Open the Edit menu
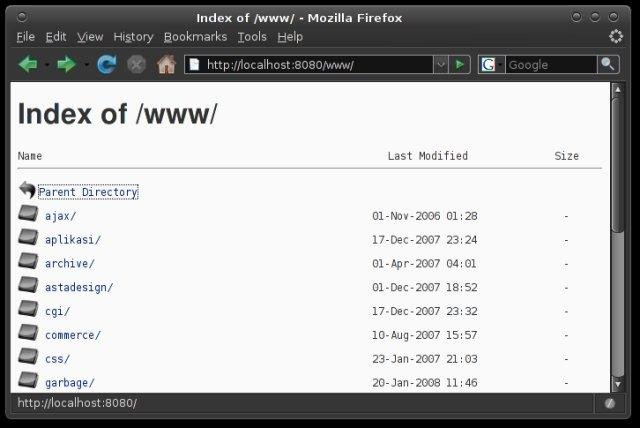640x428 pixels. pyautogui.click(x=56, y=37)
